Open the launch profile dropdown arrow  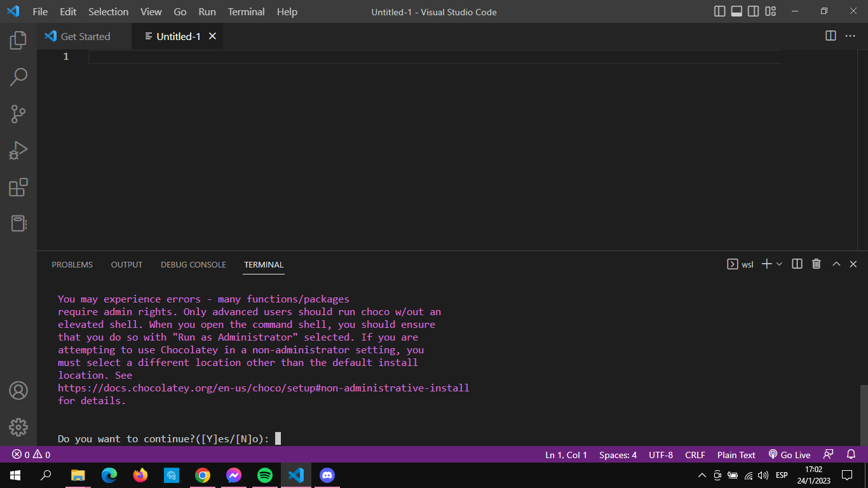pos(780,264)
